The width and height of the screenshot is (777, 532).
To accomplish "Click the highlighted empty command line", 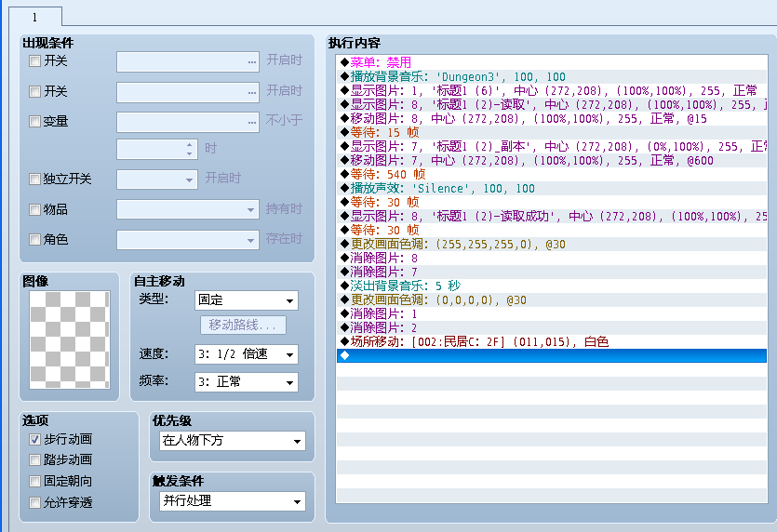I will click(552, 355).
